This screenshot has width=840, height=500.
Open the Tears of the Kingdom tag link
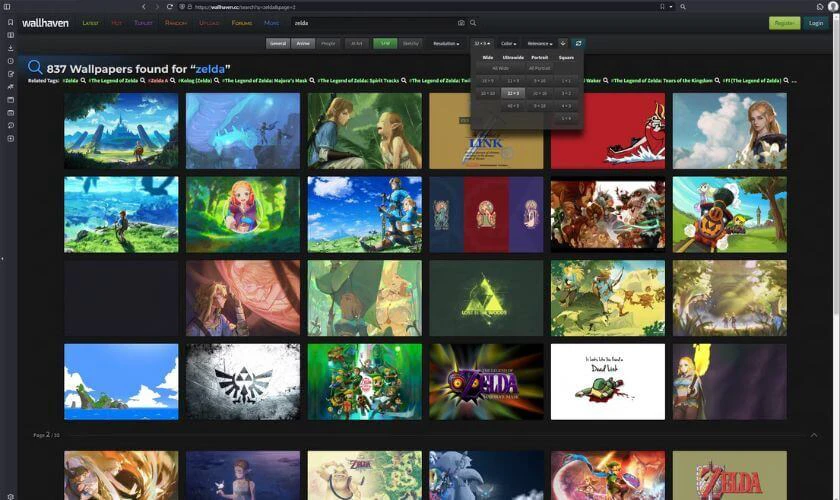tap(662, 80)
